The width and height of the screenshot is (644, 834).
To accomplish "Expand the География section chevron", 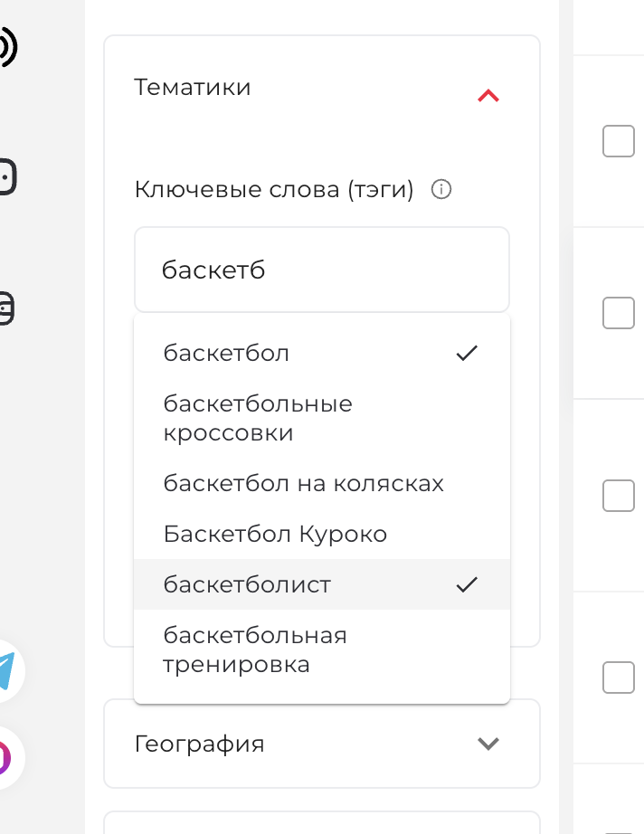I will point(488,743).
